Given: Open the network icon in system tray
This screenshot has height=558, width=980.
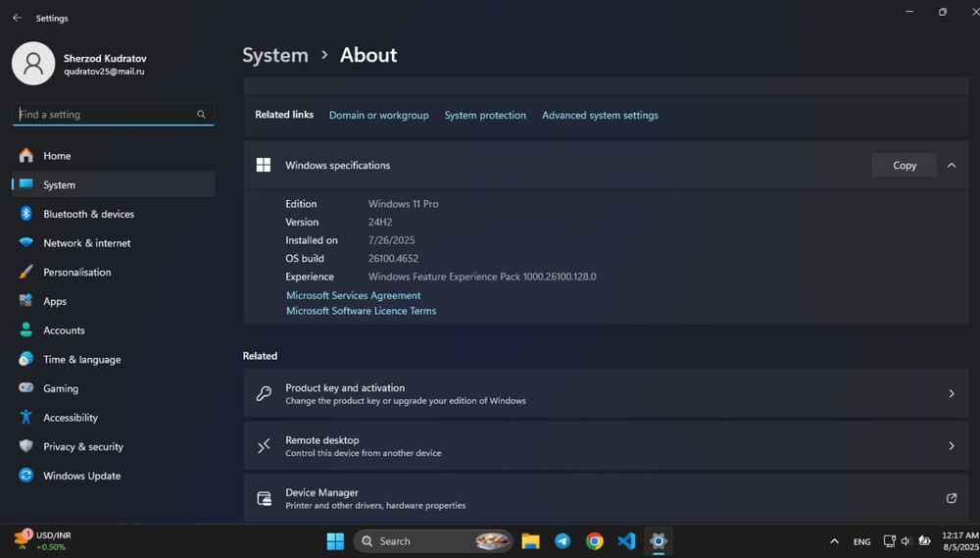Looking at the screenshot, I should click(x=889, y=541).
